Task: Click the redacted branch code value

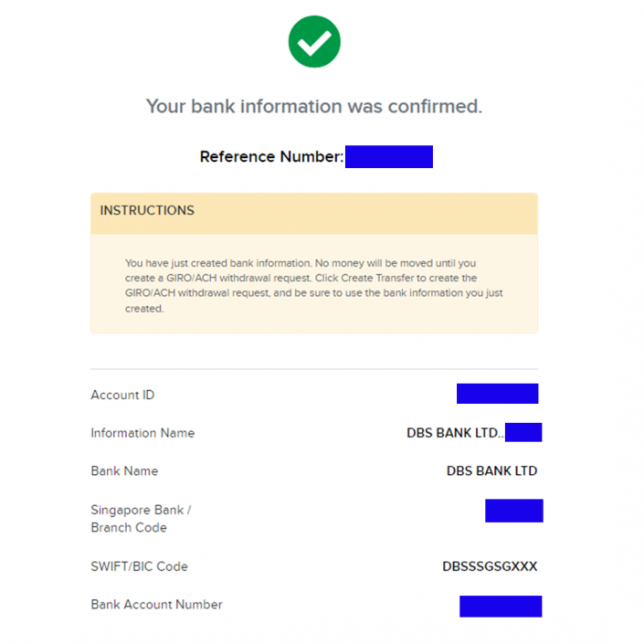Action: 513,511
